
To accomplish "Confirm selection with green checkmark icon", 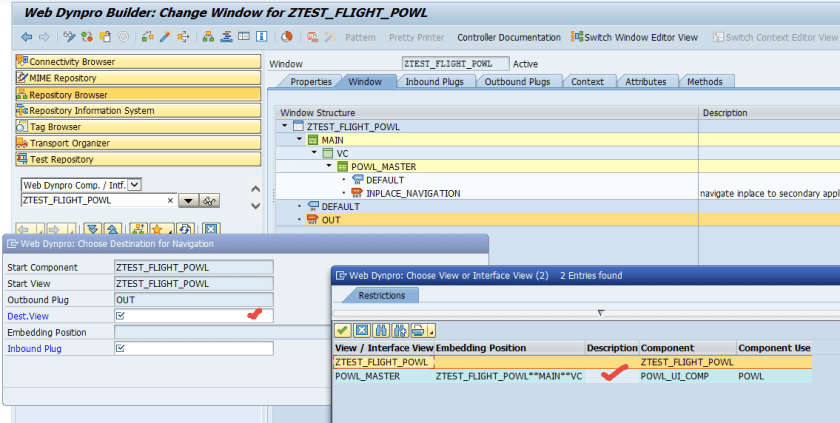I will [x=342, y=330].
